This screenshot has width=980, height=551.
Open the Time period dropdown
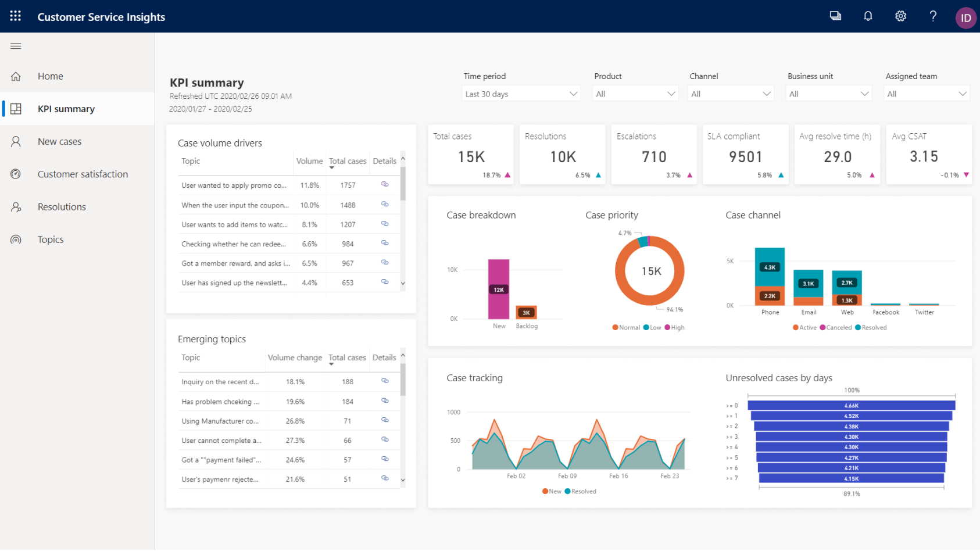point(521,94)
